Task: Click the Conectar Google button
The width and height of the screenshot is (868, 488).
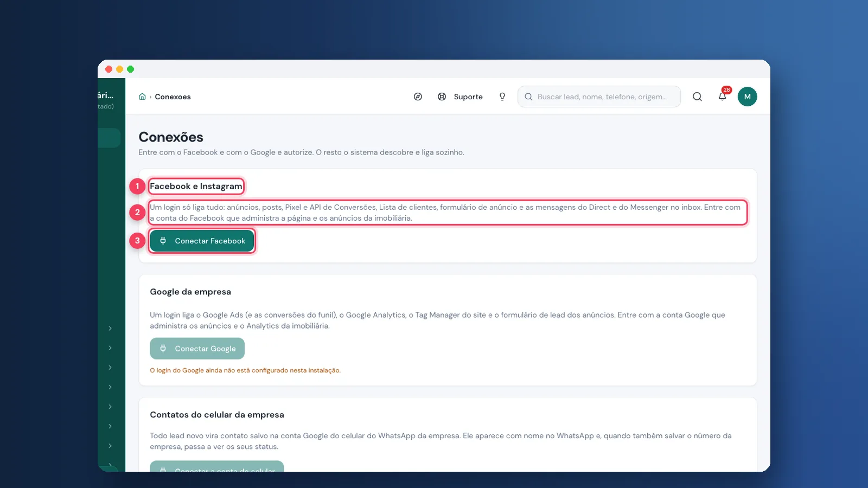Action: tap(197, 349)
